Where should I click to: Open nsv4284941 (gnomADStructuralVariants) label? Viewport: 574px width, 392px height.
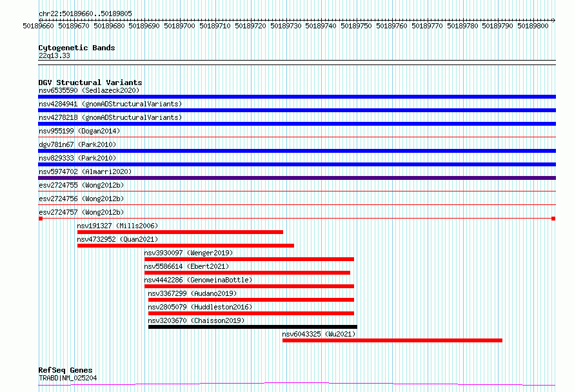coord(110,104)
